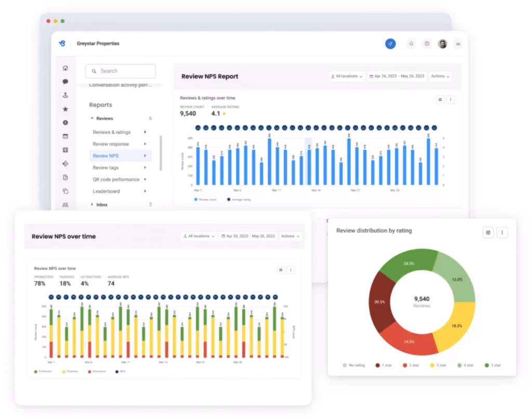Select Review tags in the reports list

(x=106, y=167)
